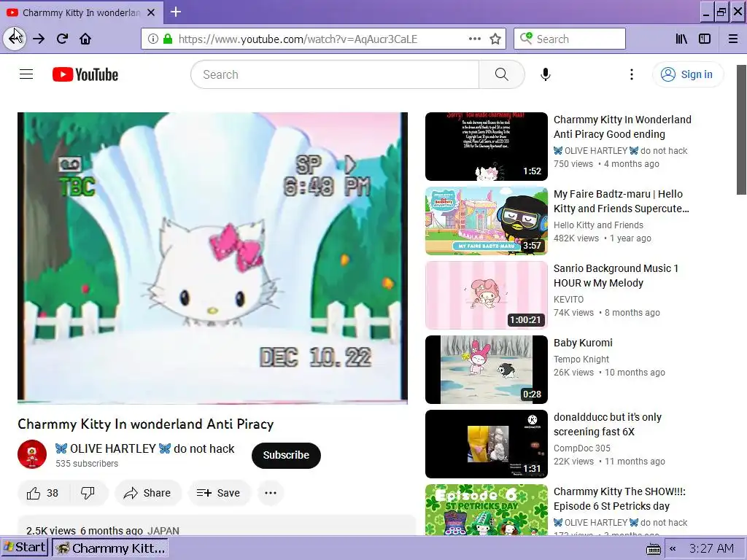Viewport: 747px width, 560px height.
Task: Open the on-screen keyboard tray icon
Action: click(653, 548)
